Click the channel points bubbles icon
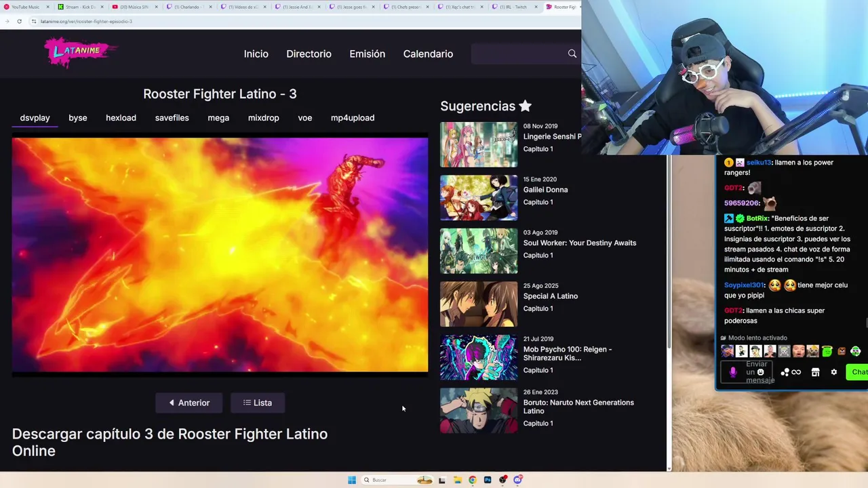 pyautogui.click(x=785, y=372)
